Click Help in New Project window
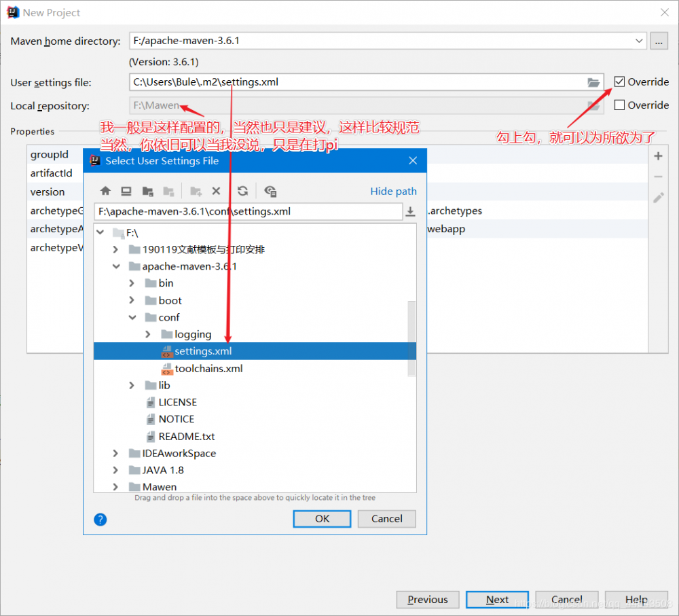Viewport: 679px width, 616px height. pos(636,600)
